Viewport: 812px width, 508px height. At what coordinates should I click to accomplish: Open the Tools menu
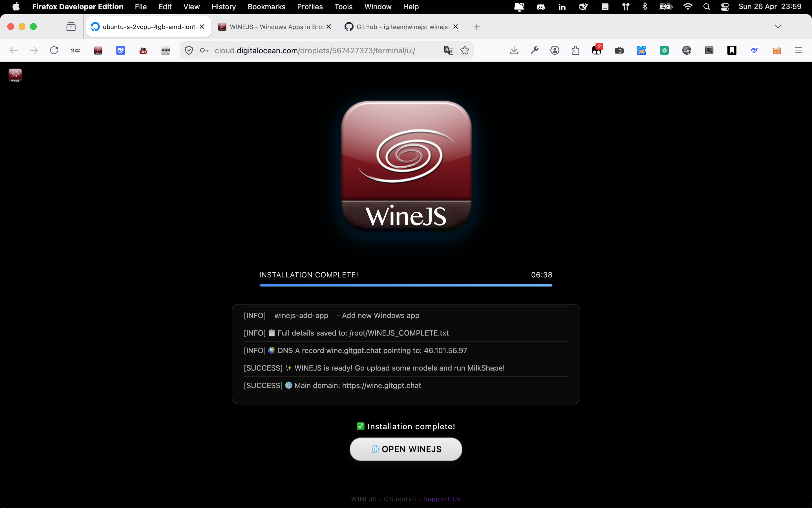343,7
